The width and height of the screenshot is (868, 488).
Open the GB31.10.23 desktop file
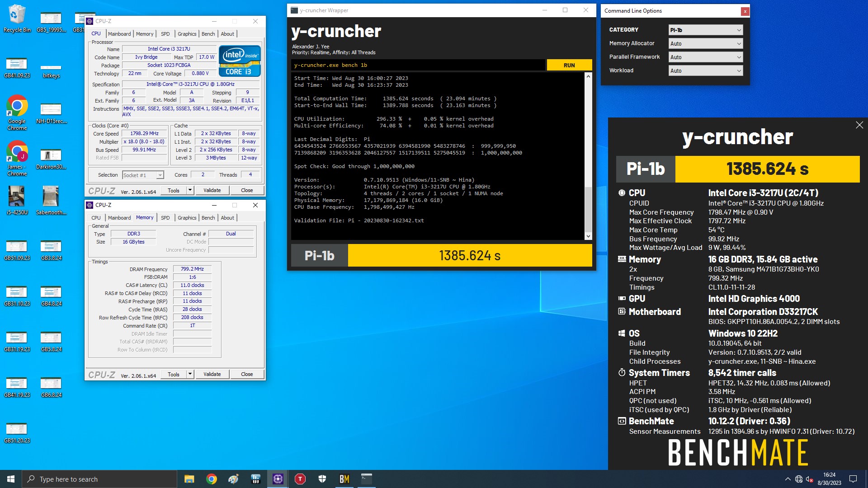[17, 295]
